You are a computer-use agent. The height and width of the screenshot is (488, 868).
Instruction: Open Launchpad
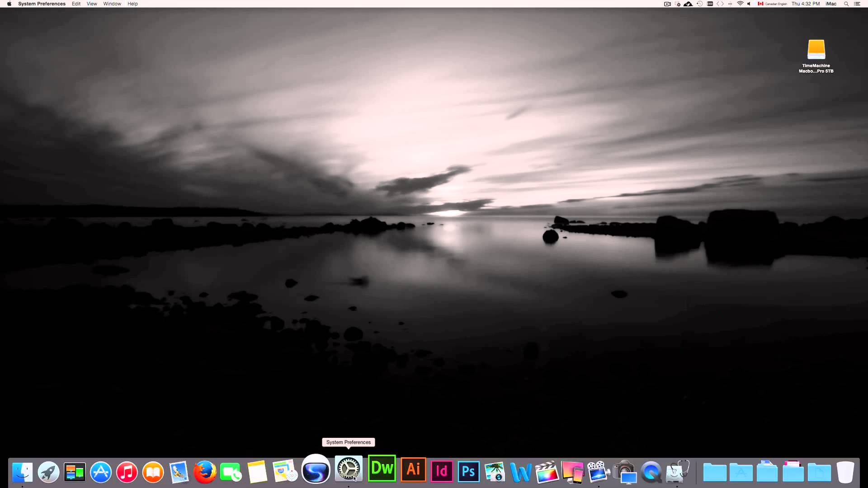tap(48, 471)
